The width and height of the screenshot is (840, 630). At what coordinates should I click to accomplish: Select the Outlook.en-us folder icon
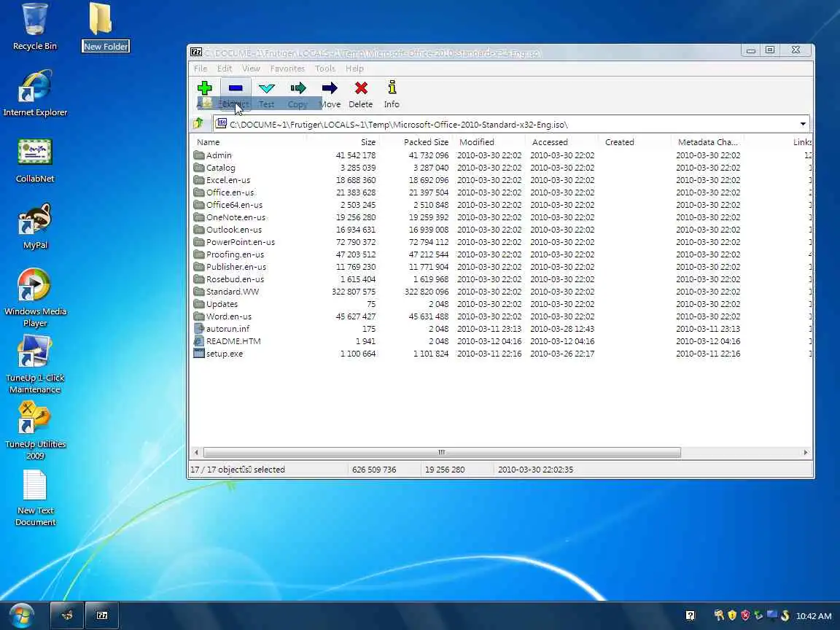199,229
